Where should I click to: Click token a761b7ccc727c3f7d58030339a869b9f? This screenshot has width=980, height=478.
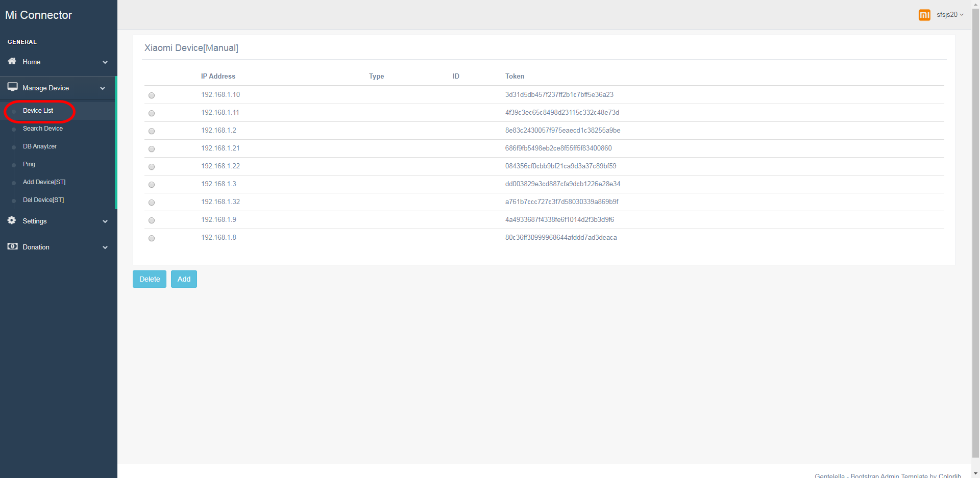click(x=562, y=202)
